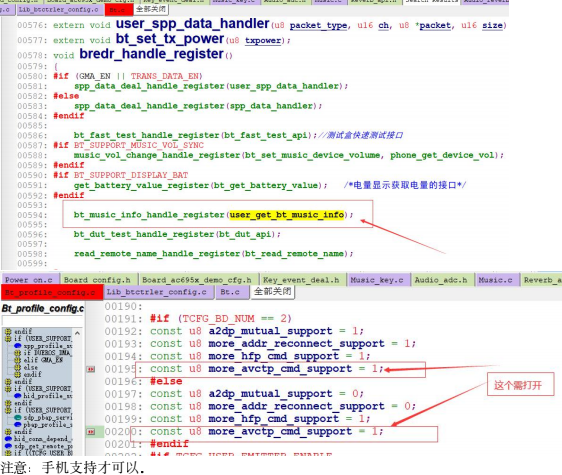Select the red Bt_profile_config.c tab

(51, 292)
